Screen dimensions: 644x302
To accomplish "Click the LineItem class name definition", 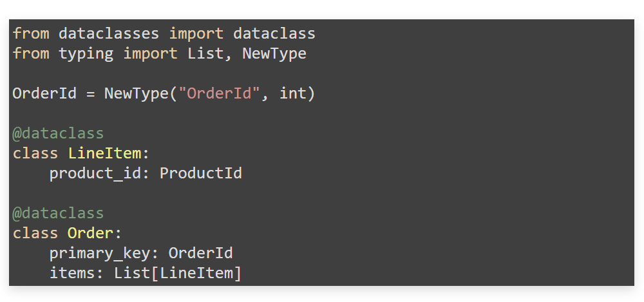I will [x=104, y=153].
